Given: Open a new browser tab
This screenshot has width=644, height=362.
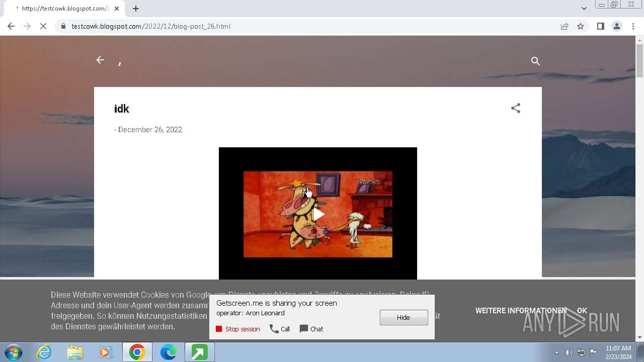Looking at the screenshot, I should click(136, 9).
